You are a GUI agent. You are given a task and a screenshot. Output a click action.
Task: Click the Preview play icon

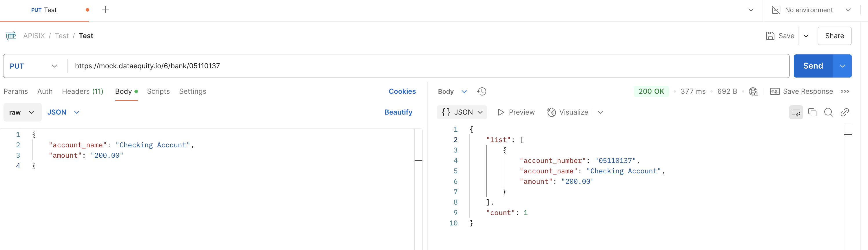click(x=501, y=112)
